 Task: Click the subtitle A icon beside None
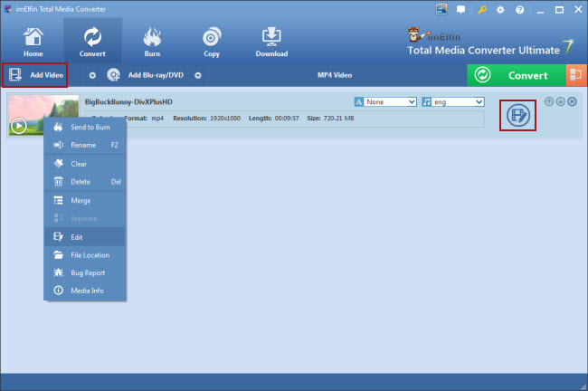(359, 101)
